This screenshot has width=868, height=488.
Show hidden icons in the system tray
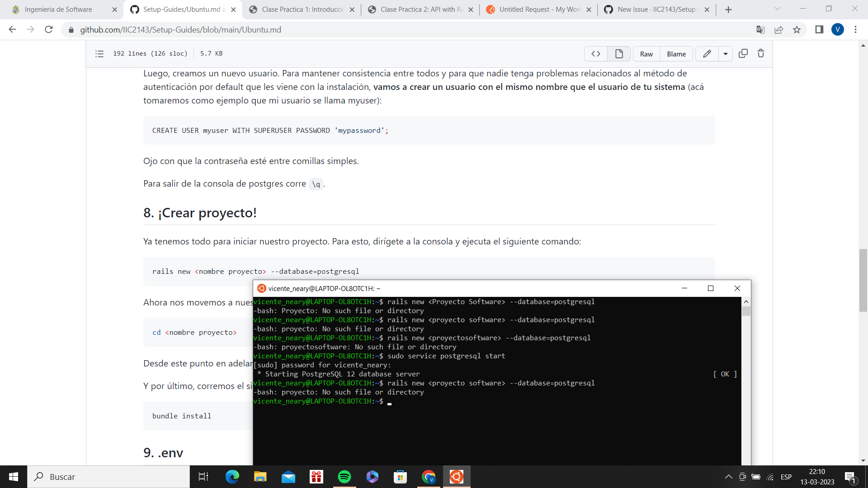728,477
